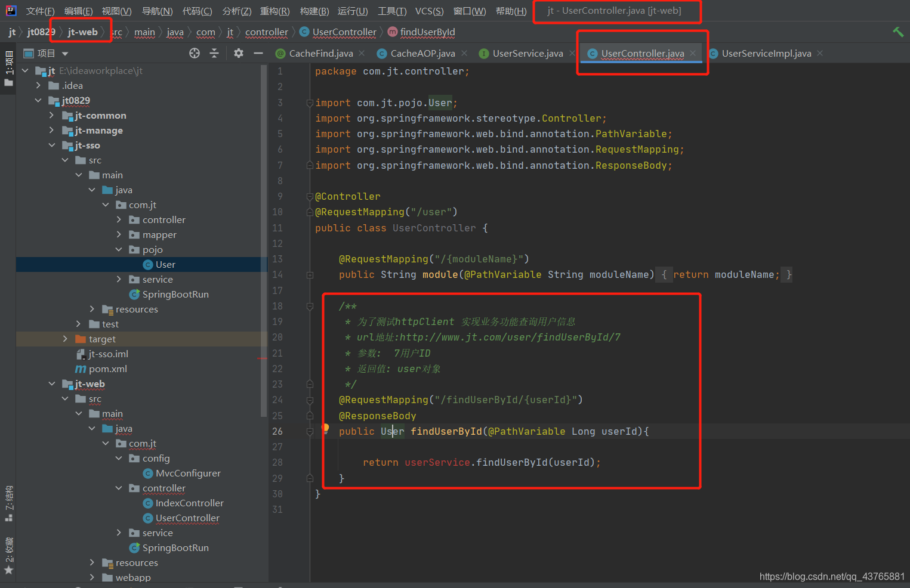This screenshot has width=910, height=588.
Task: Click the controller breadcrumb
Action: [x=266, y=32]
